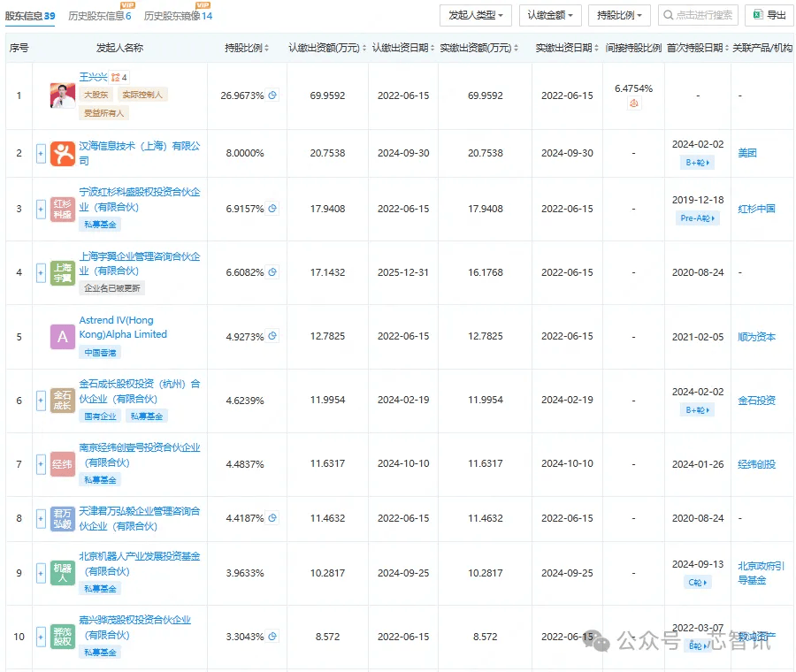Click the Pre-A轮 funding round tag
796x672 pixels.
pos(698,218)
